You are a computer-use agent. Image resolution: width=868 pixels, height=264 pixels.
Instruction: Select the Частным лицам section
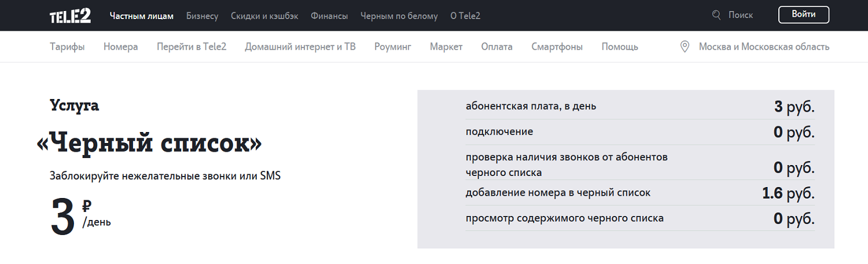(x=142, y=16)
